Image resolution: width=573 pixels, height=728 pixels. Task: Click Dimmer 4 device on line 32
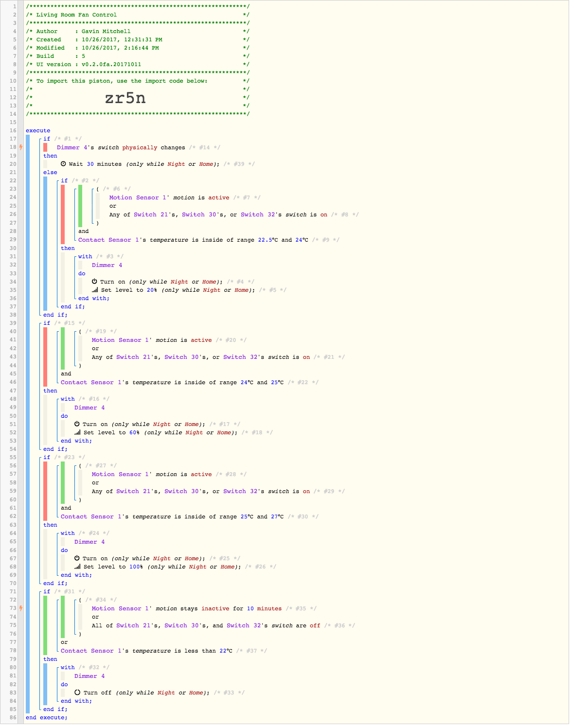click(107, 265)
